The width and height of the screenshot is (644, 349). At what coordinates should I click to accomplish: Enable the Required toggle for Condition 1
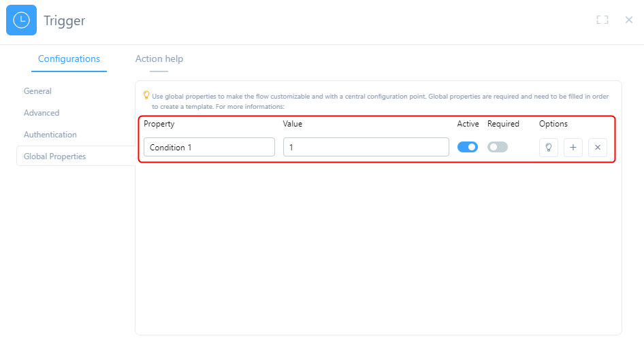point(498,147)
